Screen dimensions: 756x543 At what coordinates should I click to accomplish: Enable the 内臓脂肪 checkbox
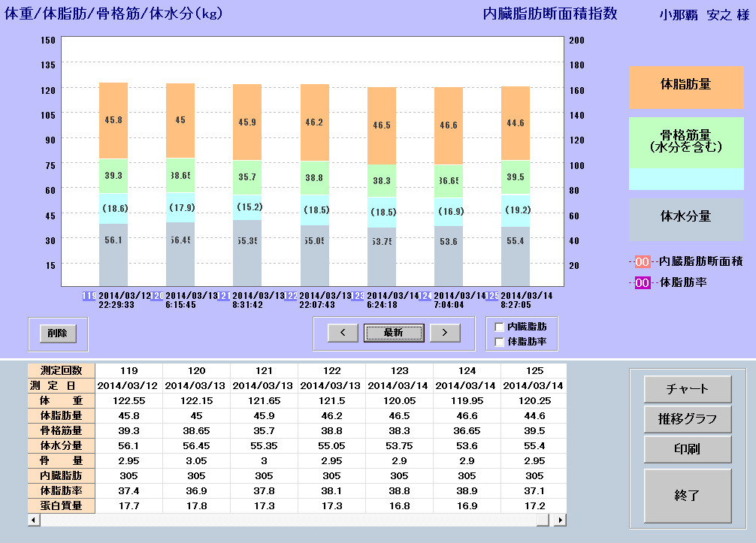click(x=500, y=327)
